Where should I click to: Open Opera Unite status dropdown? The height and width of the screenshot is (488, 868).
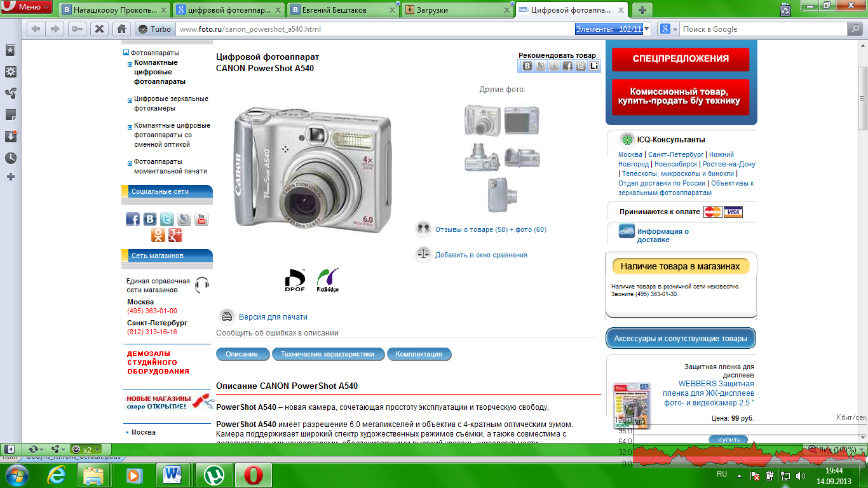[x=58, y=449]
